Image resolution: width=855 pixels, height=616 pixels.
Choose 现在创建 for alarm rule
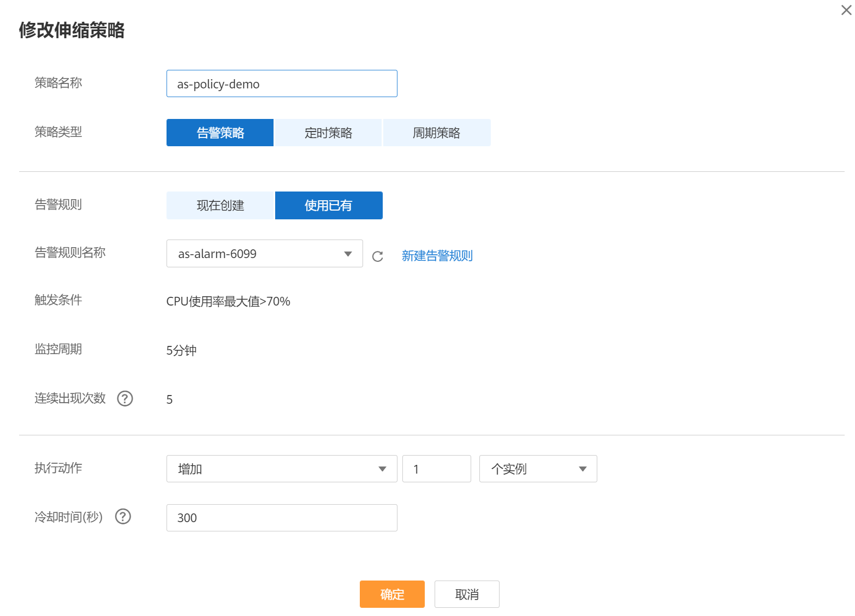click(x=220, y=206)
